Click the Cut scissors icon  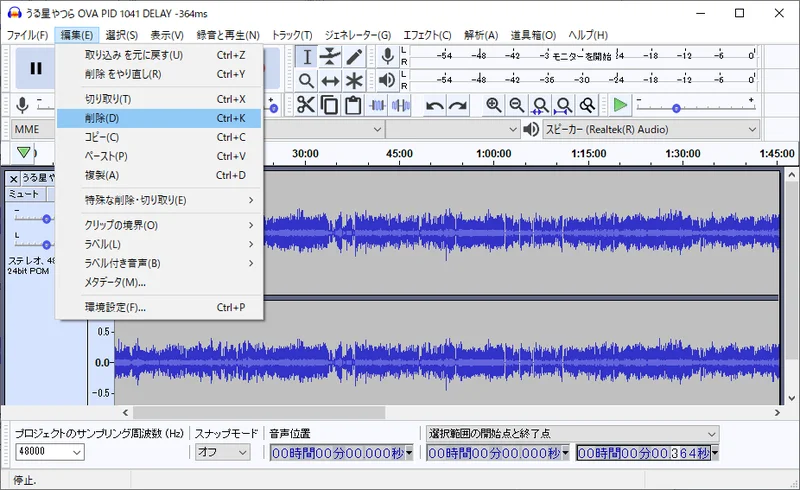(x=305, y=105)
